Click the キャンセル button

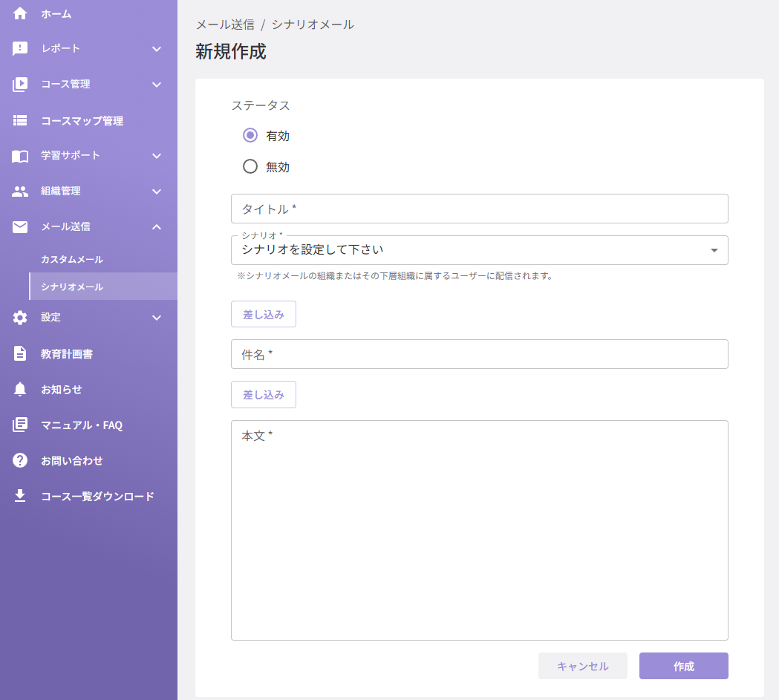583,667
